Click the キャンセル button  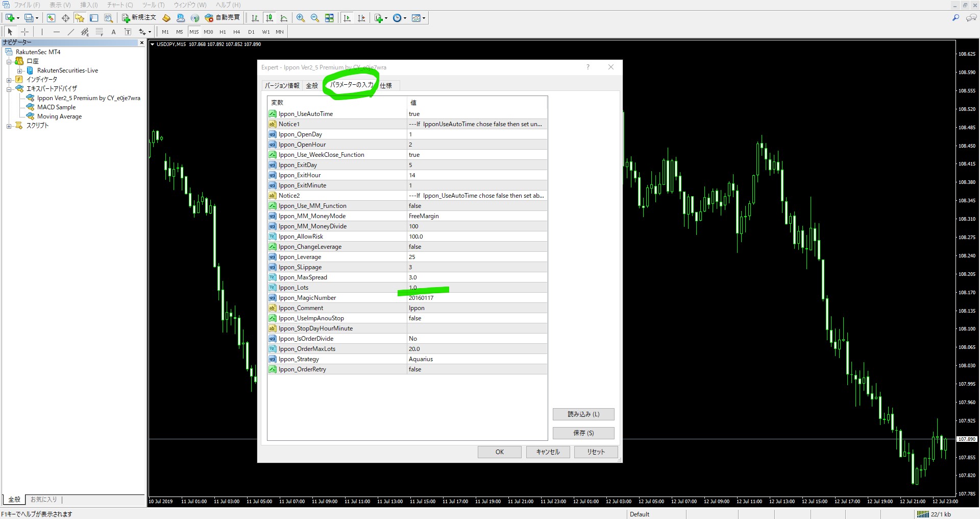548,452
